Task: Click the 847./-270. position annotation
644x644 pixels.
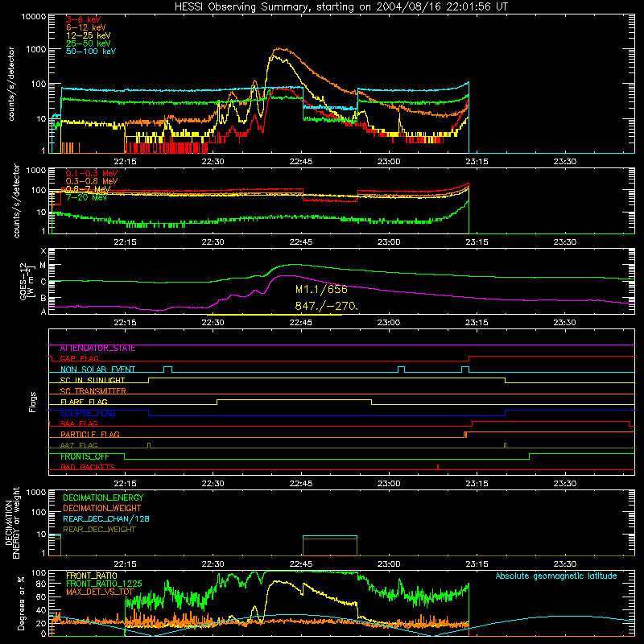Action: (x=327, y=307)
